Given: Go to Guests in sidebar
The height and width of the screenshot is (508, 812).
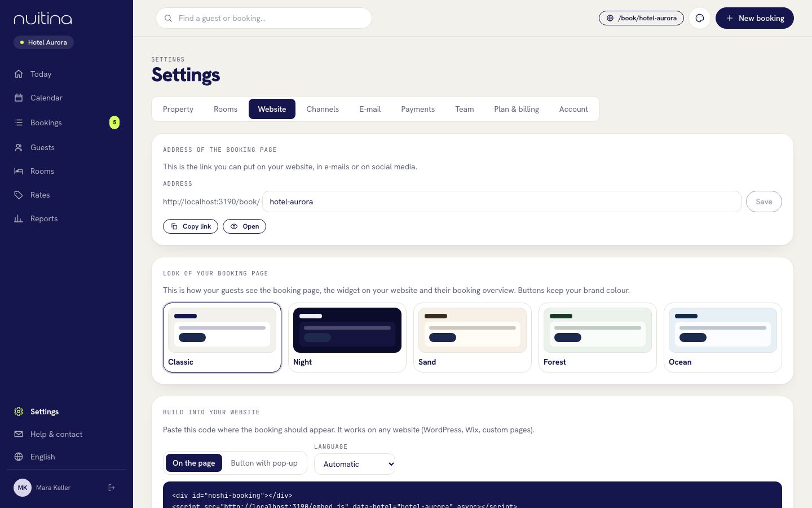Looking at the screenshot, I should (67, 147).
